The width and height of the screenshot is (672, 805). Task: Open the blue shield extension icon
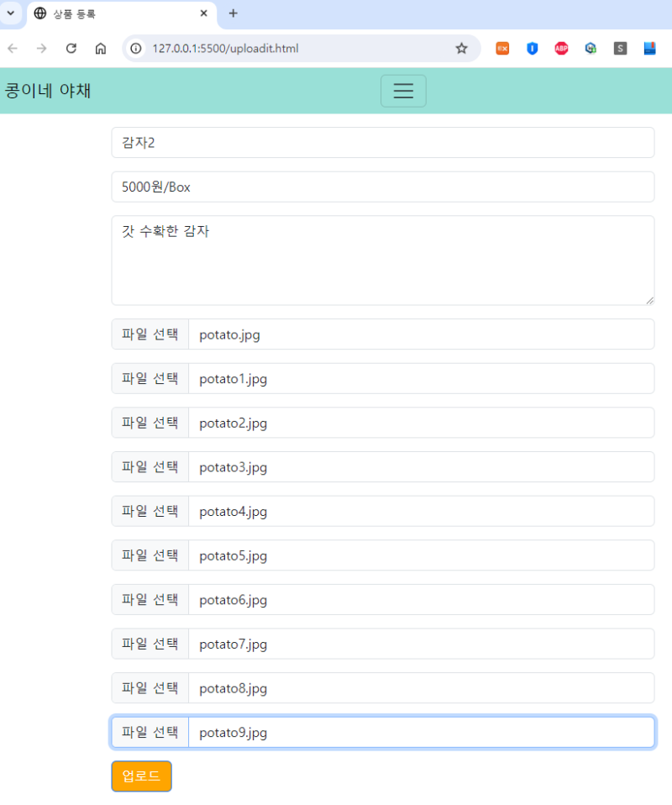tap(533, 48)
